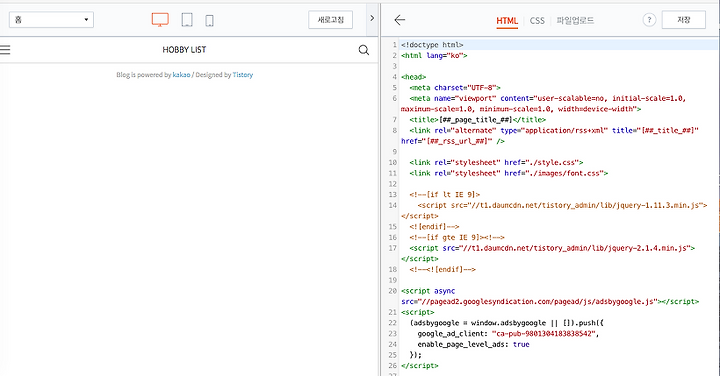Switch to mobile phone preview icon
Image resolution: width=720 pixels, height=376 pixels.
[x=209, y=21]
